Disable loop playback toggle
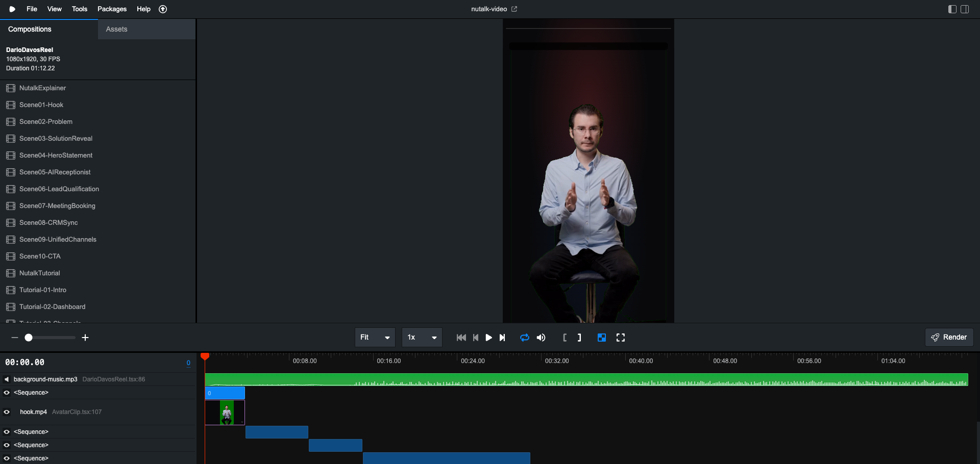The width and height of the screenshot is (980, 464). [x=525, y=338]
